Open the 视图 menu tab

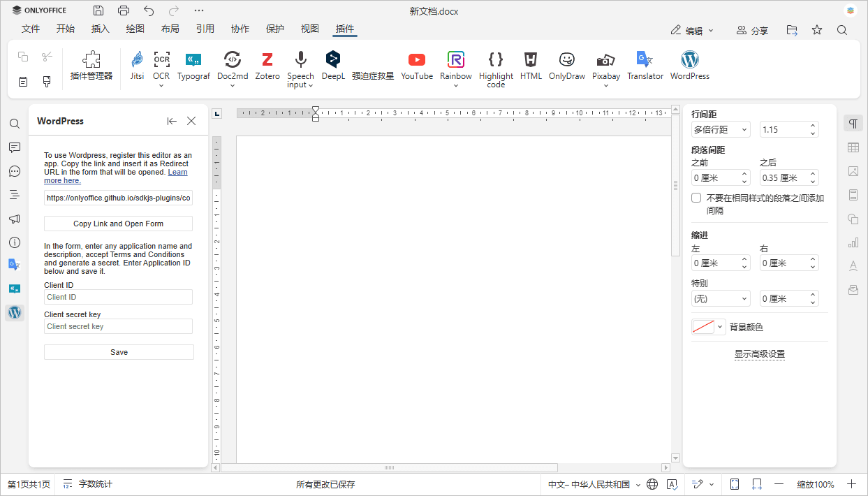(309, 29)
